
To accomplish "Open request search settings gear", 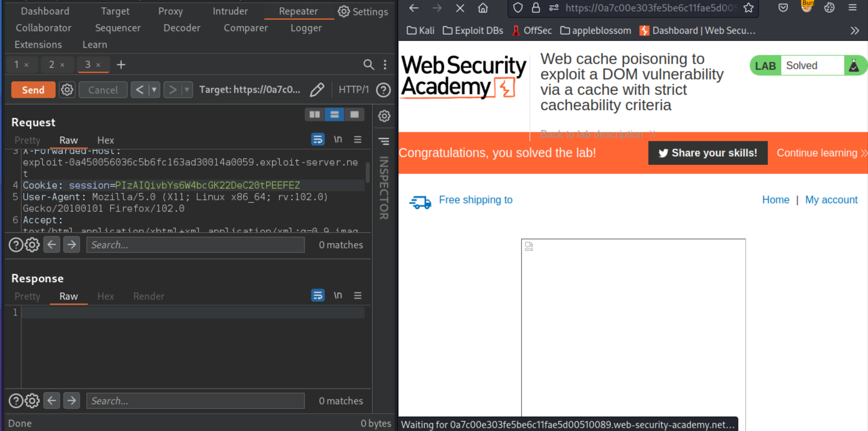I will click(x=32, y=245).
